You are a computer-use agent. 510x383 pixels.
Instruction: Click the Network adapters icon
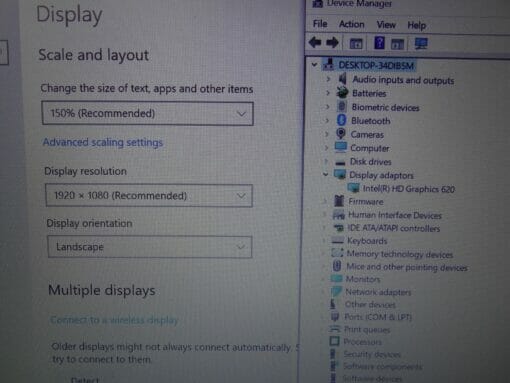coord(336,292)
